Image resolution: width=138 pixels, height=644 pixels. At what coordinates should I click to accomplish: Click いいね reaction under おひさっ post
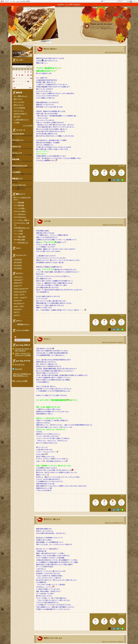95,503
